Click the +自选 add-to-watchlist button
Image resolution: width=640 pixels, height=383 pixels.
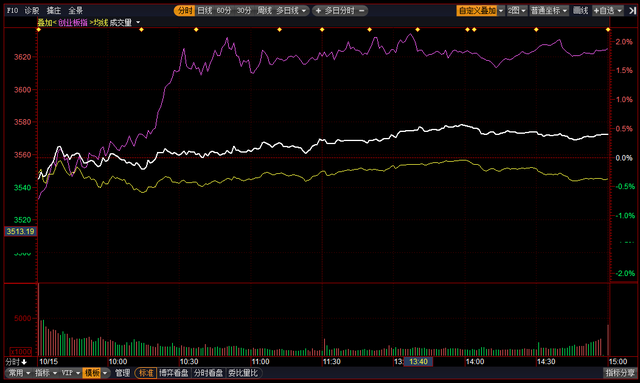[x=604, y=11]
